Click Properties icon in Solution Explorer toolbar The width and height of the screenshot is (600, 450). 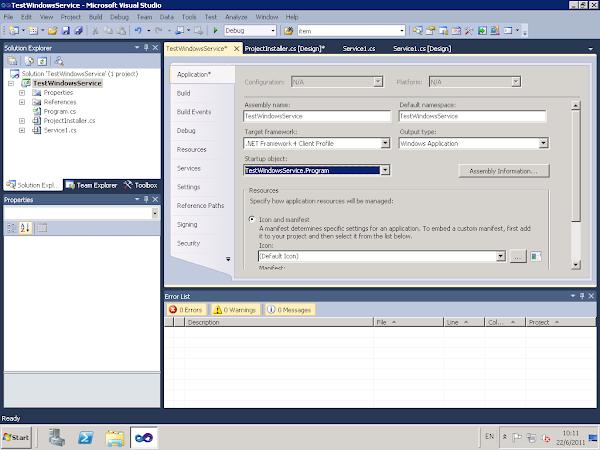(12, 61)
